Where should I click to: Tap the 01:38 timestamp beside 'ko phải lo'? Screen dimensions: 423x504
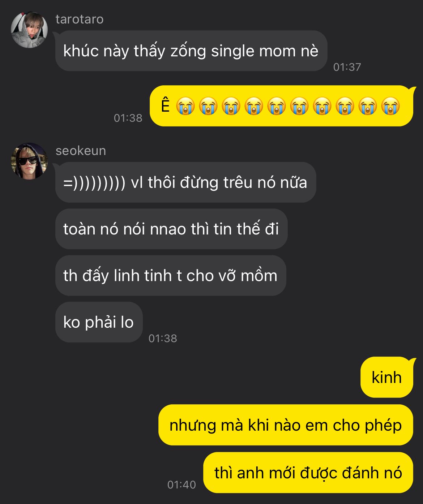tap(163, 339)
